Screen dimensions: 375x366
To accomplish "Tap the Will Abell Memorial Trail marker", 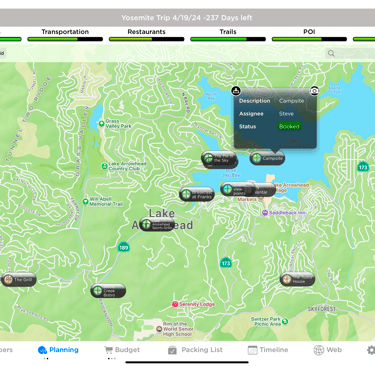I will (x=85, y=201).
